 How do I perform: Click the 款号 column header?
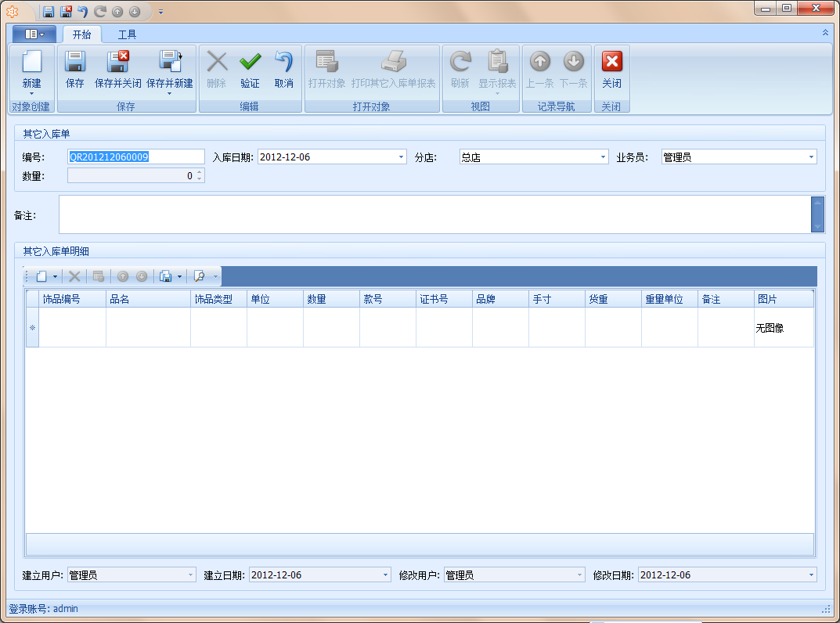[x=388, y=299]
